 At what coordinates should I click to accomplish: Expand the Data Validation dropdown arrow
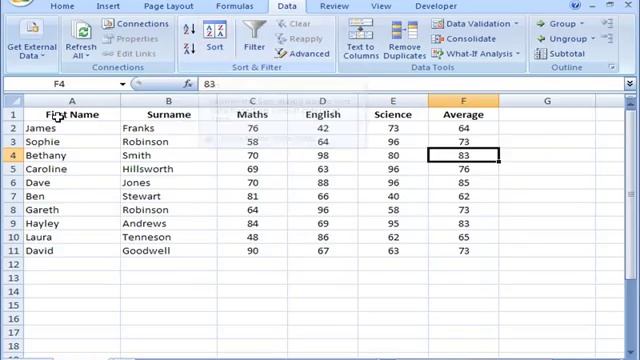click(517, 24)
